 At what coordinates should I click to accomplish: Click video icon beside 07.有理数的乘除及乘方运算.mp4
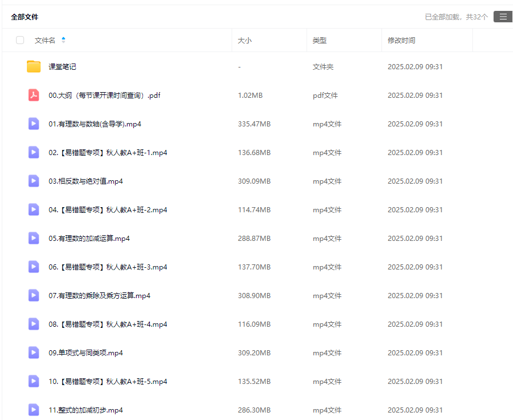tap(34, 295)
